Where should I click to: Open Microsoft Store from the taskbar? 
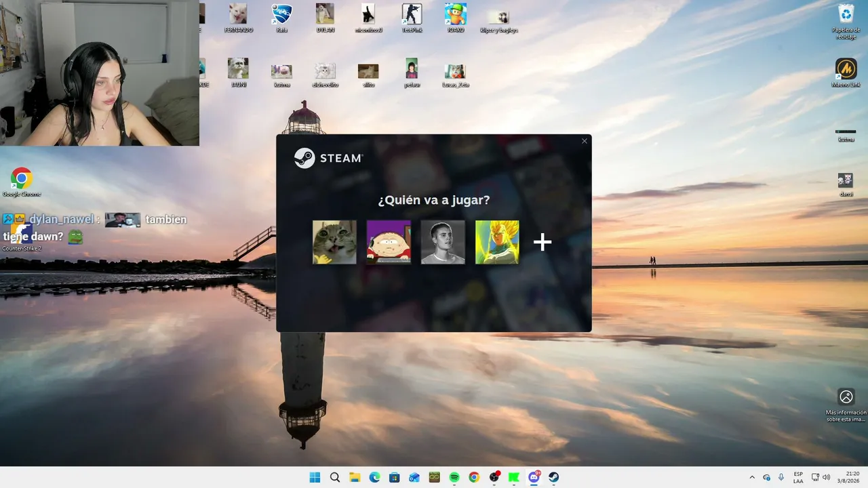coord(394,477)
